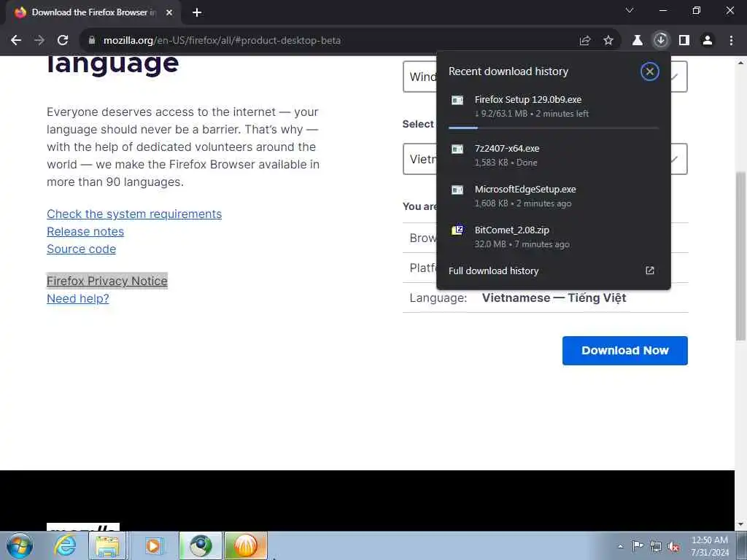Click the Firefox Setup 129.0b9.exe file icon
The height and width of the screenshot is (560, 747).
(x=457, y=100)
